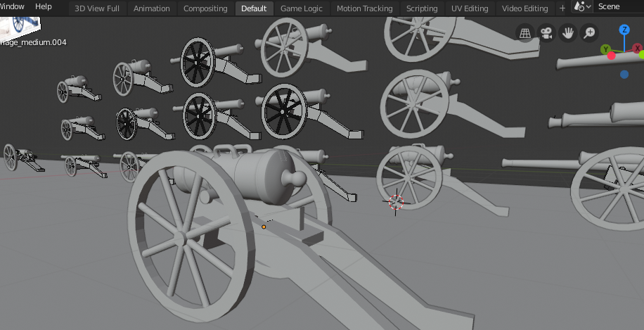Toggle perspective/orthographic grid view button

pyautogui.click(x=524, y=32)
